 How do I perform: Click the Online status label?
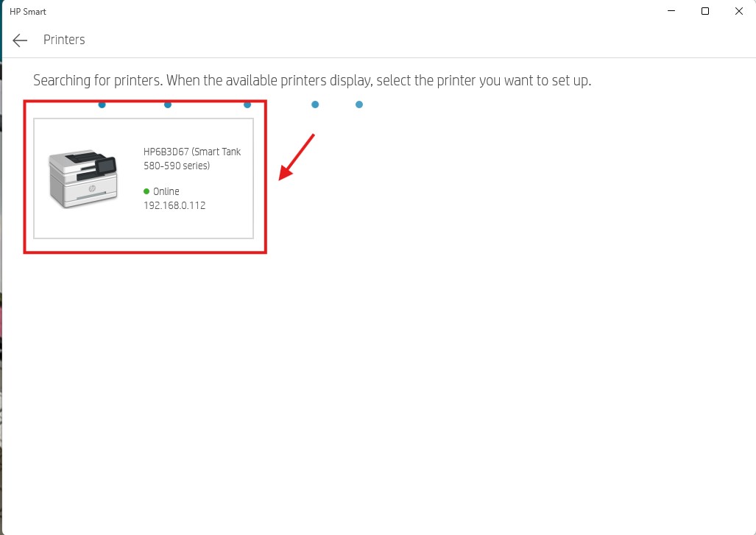click(166, 191)
